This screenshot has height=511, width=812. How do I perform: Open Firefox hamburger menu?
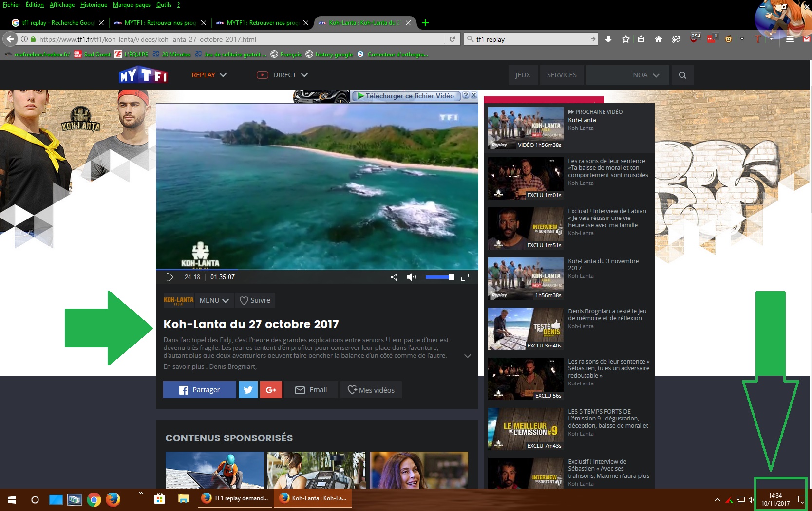click(x=790, y=39)
